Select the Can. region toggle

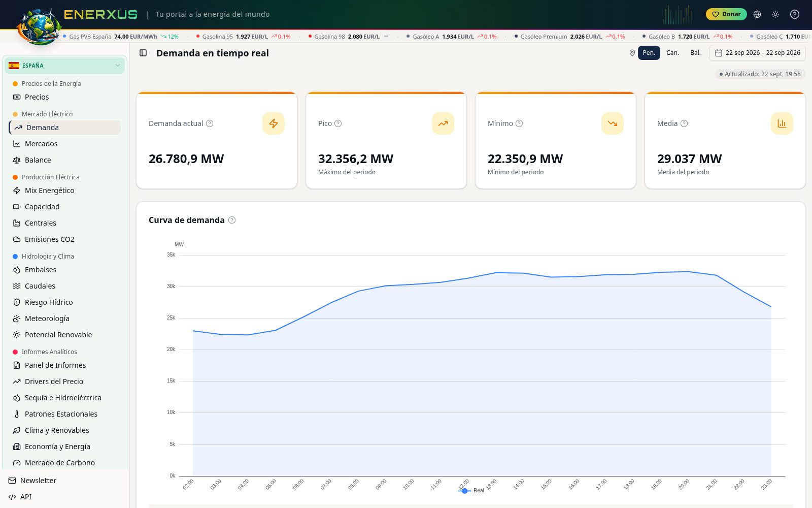coord(672,53)
